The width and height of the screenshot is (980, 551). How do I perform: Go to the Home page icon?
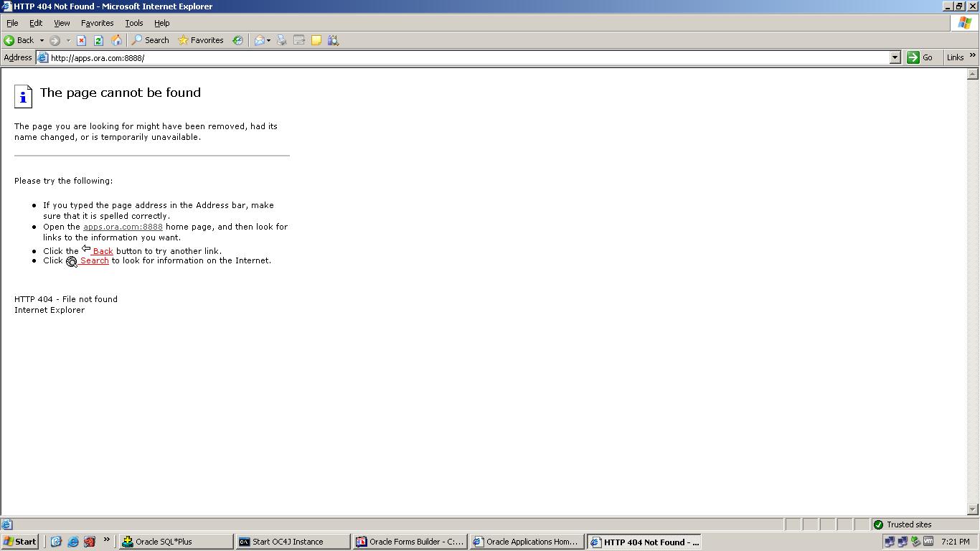116,40
